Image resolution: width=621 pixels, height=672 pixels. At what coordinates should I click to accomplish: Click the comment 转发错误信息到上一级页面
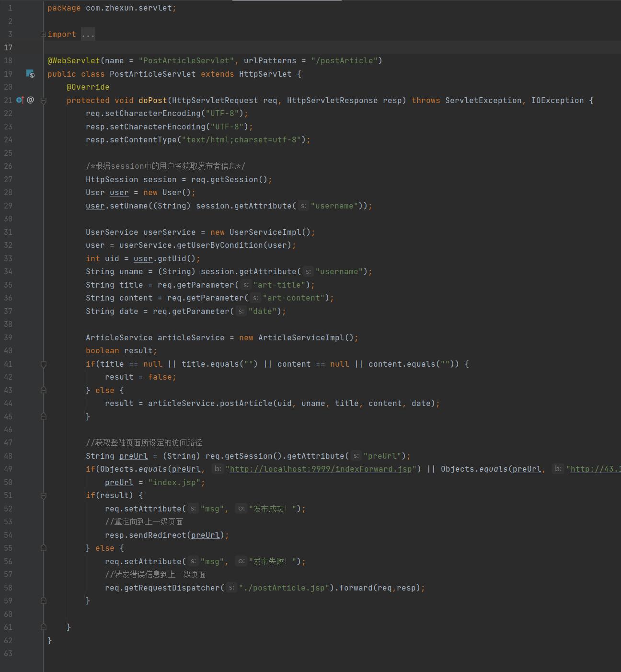tap(155, 574)
